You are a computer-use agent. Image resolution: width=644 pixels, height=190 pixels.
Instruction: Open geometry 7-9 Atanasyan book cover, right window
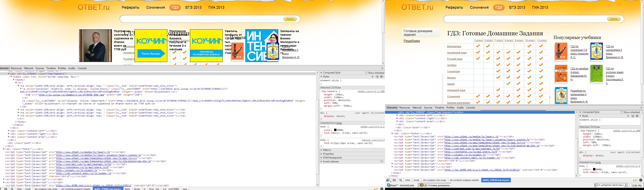tap(561, 52)
